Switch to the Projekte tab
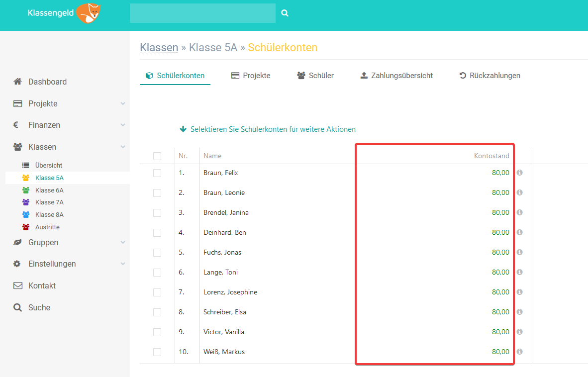 point(251,75)
